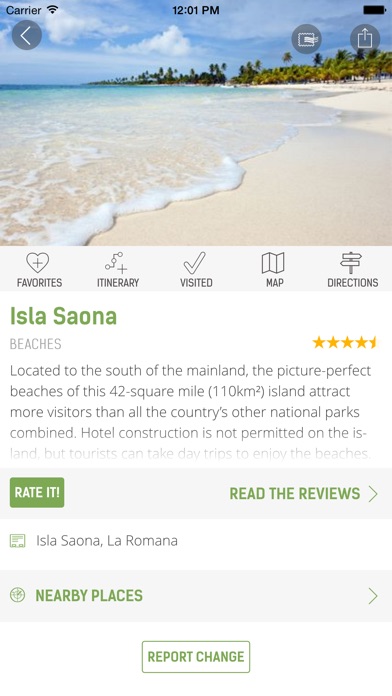Image resolution: width=392 pixels, height=696 pixels.
Task: Mark Isla Saona as Visited
Action: (x=196, y=270)
